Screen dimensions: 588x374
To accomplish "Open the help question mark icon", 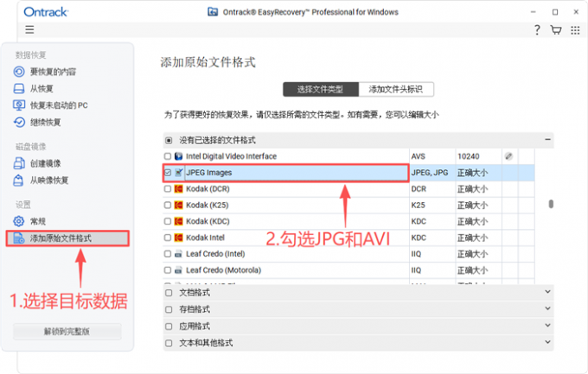I will click(537, 29).
